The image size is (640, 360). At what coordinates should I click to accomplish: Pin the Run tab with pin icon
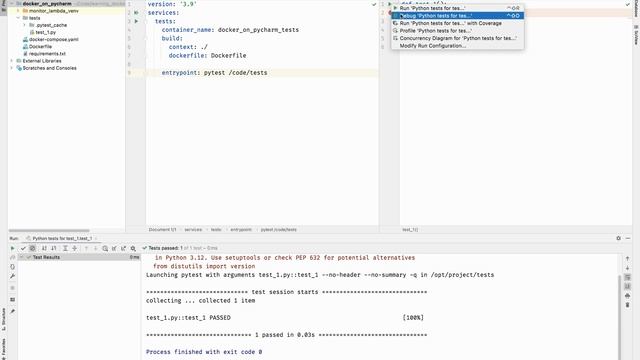(12, 311)
